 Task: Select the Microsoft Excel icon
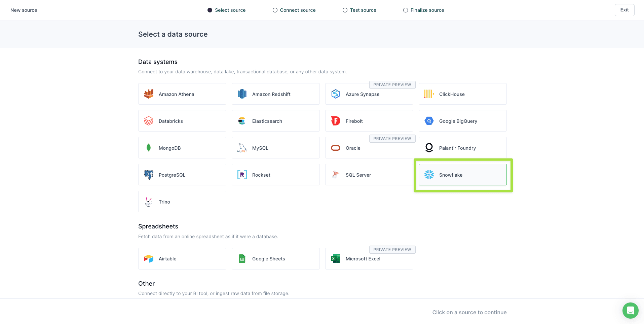(335, 258)
